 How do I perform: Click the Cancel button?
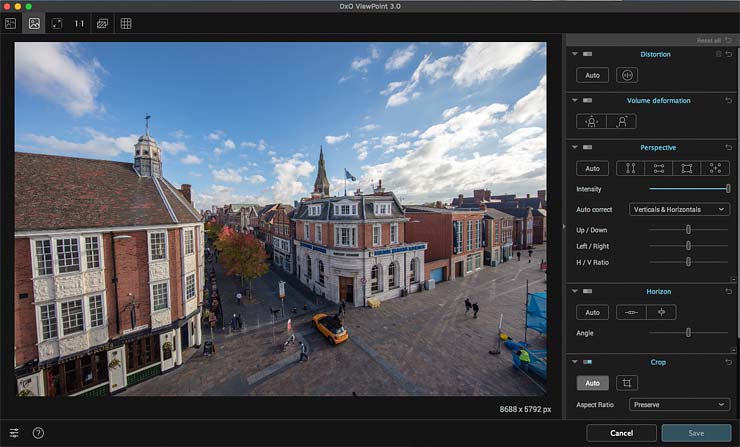point(621,433)
